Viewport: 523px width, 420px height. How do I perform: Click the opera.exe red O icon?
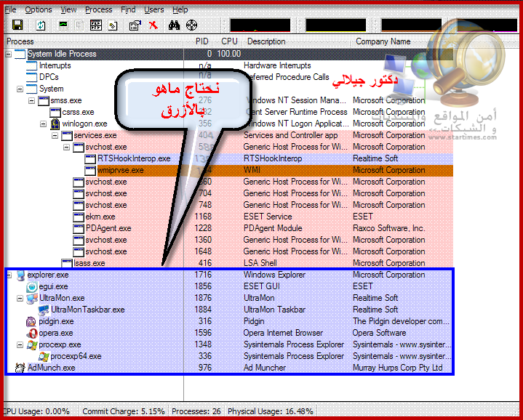click(x=32, y=333)
